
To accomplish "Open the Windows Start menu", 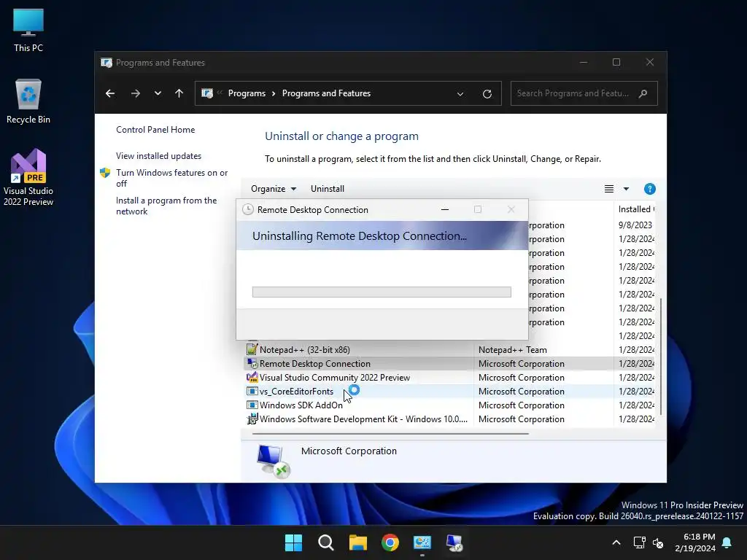I will [293, 542].
